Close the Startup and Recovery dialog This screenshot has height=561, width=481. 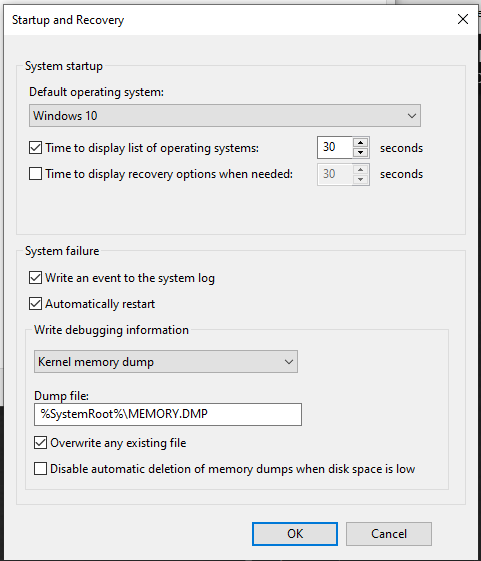463,19
